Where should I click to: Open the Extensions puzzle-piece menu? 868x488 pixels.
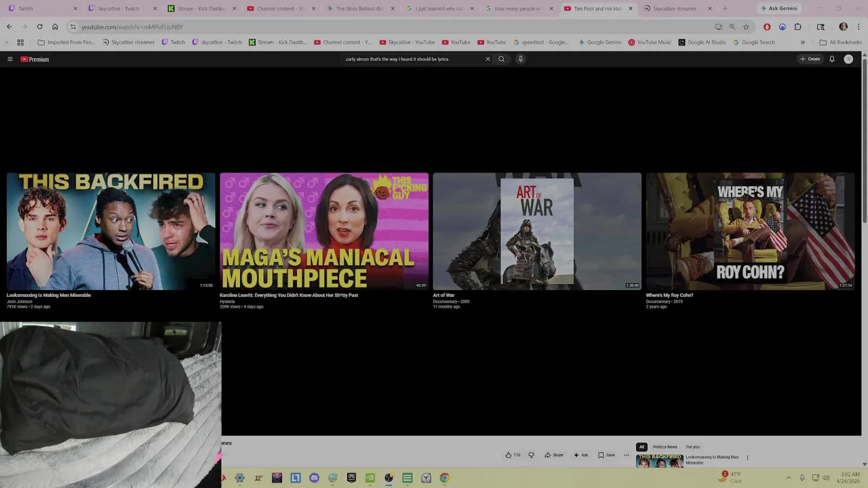click(798, 26)
